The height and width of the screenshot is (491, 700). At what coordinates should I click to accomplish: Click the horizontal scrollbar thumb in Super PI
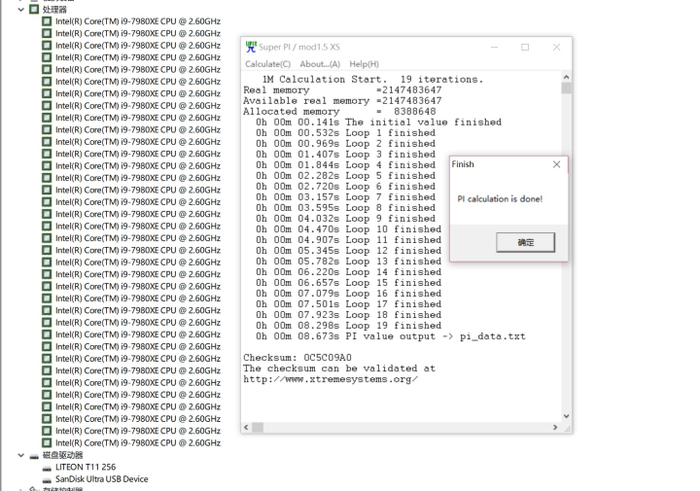[x=258, y=428]
